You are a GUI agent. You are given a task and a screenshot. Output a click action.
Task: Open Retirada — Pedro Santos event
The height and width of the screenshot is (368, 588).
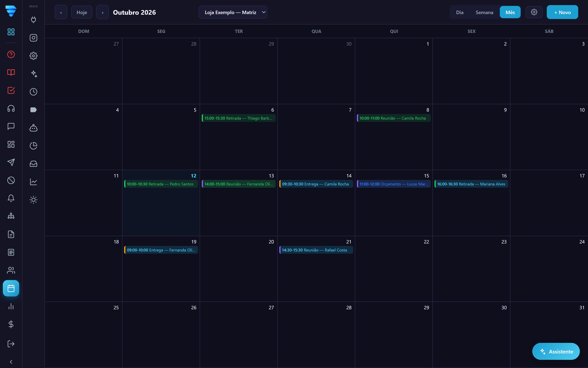click(161, 184)
